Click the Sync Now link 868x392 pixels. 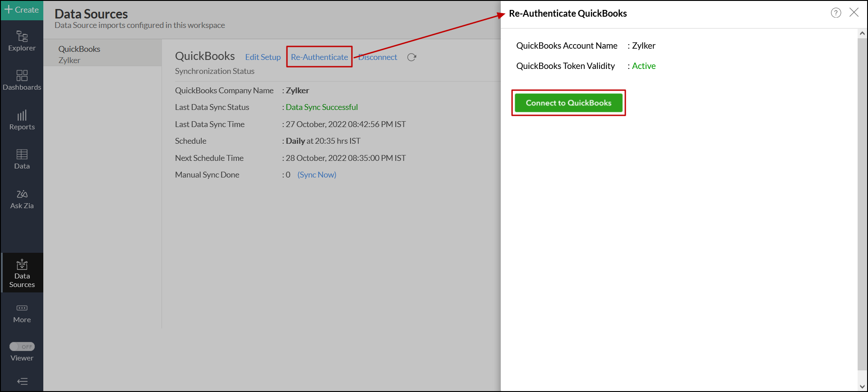(317, 175)
